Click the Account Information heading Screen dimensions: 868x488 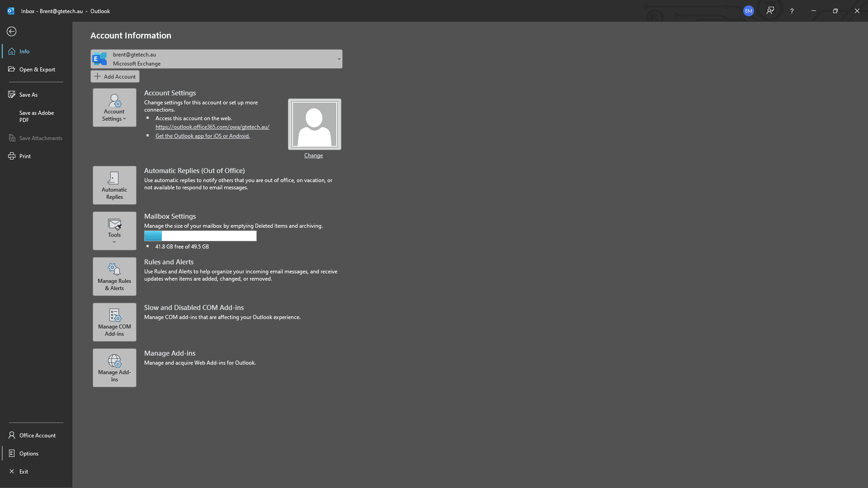(x=131, y=35)
